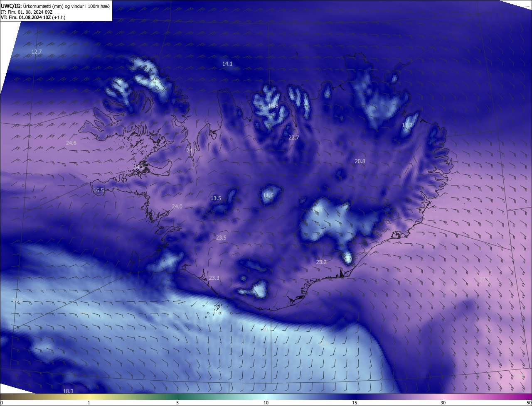Screen dimensions: 532x406
Task: Click the color scale tick label 1
Action: [x=89, y=403]
